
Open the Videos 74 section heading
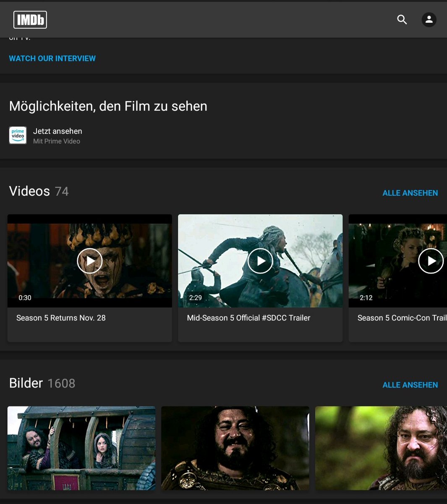pos(39,192)
